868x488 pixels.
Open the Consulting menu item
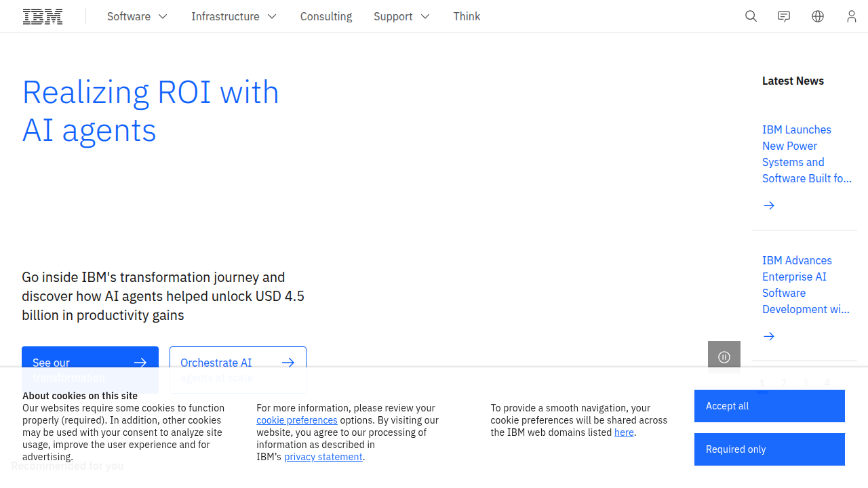326,16
